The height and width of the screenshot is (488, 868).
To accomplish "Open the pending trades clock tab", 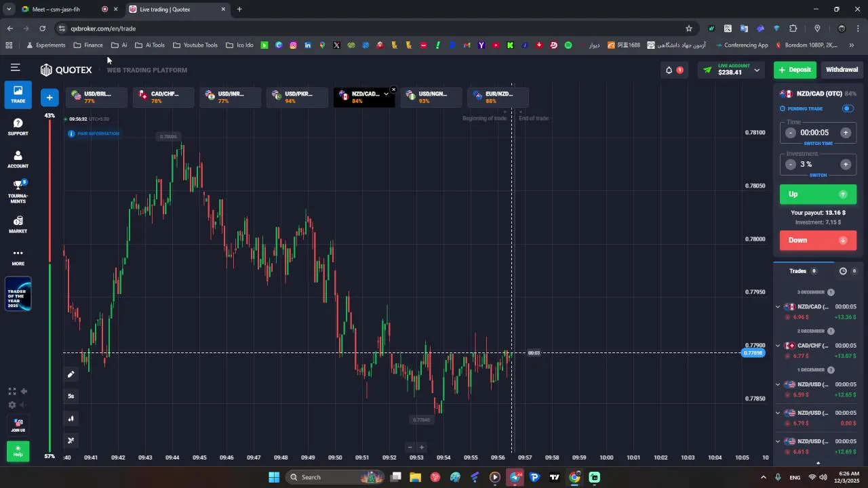I will 847,271.
